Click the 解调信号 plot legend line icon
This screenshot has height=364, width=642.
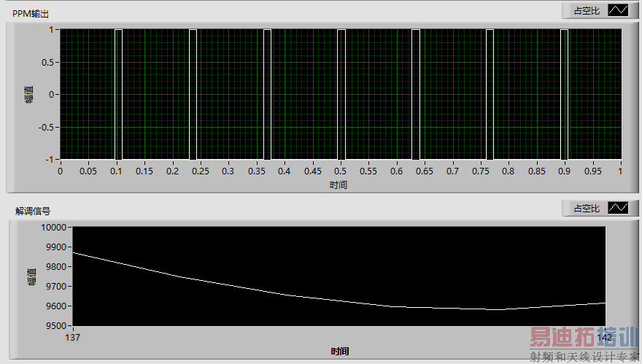click(618, 208)
